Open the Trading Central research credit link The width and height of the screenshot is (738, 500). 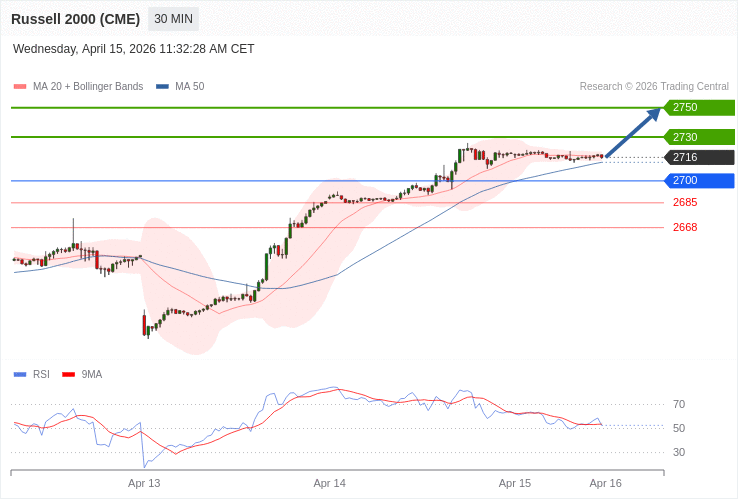pyautogui.click(x=654, y=87)
